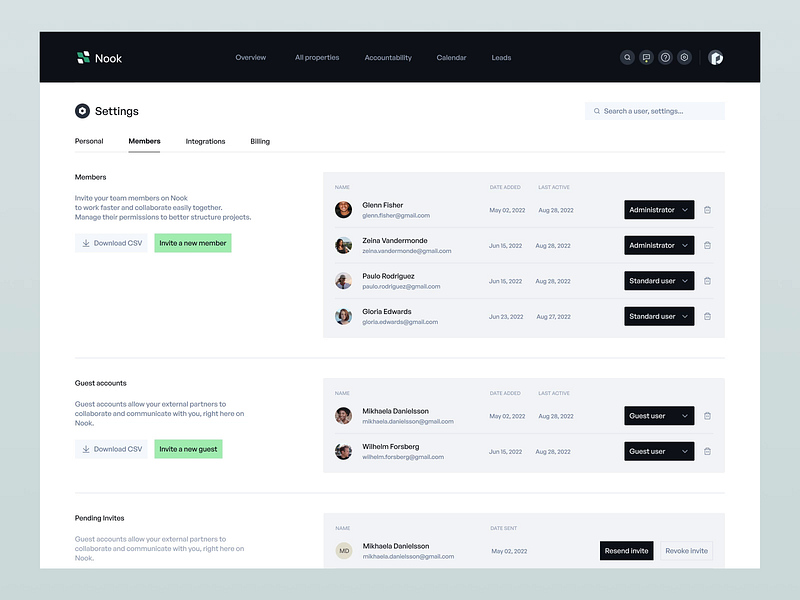800x600 pixels.
Task: Remove Gloria Edwards via trash icon
Action: coord(707,316)
